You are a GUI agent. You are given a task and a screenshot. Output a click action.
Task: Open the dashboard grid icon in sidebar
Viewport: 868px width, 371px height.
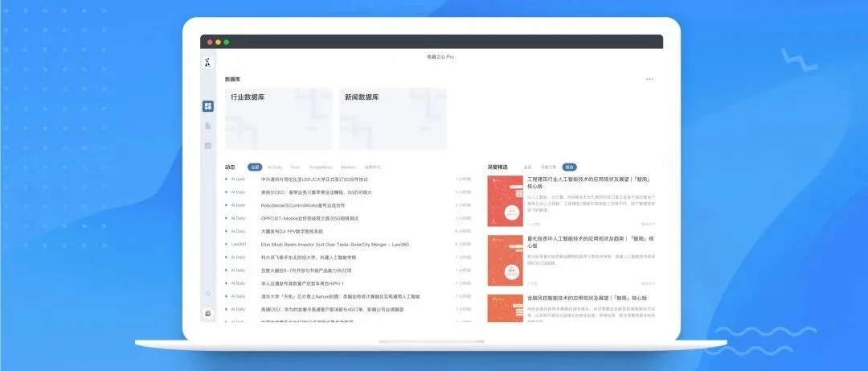point(207,106)
